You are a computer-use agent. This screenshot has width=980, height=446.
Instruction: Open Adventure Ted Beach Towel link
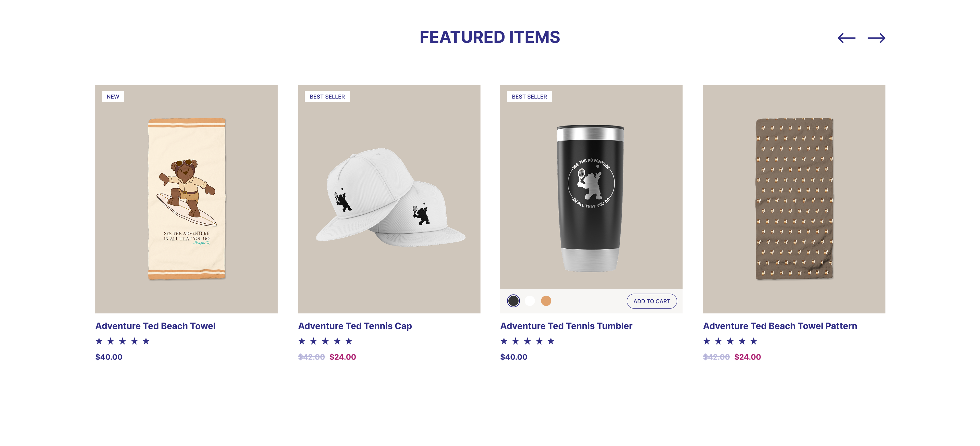155,326
